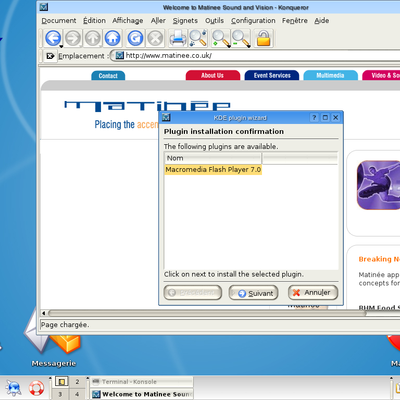This screenshot has height=400, width=400.
Task: Click the left scroll arrow of horizontal scrollbar
Action: click(x=43, y=313)
